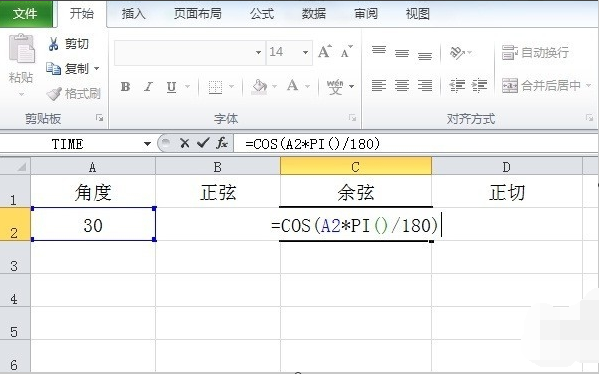
Task: Select column B header
Action: [x=218, y=167]
